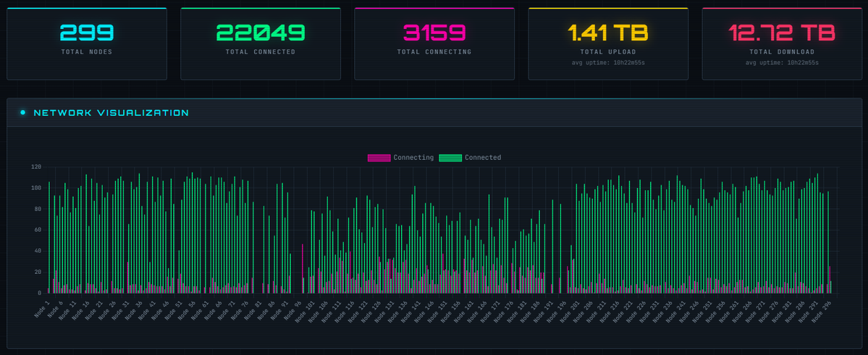Toggle the Connecting series in the legend
The width and height of the screenshot is (868, 355).
pos(401,158)
